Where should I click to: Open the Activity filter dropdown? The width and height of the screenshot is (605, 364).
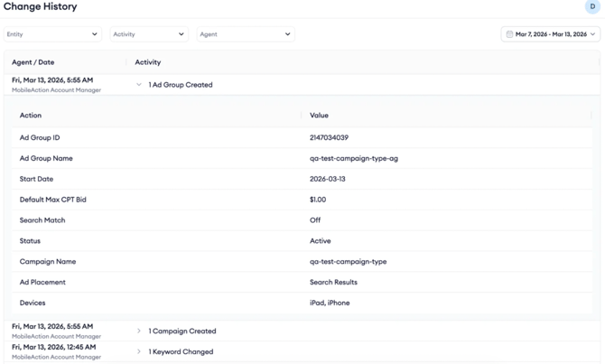[148, 34]
